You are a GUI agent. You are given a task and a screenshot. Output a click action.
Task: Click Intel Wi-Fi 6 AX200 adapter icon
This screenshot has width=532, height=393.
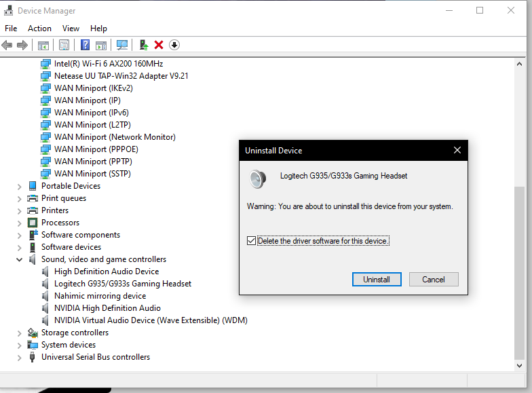click(45, 64)
